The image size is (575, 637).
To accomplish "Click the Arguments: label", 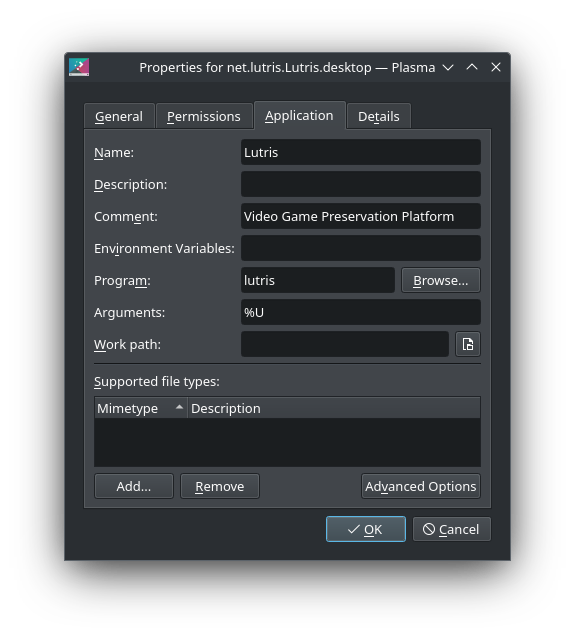I will [130, 313].
